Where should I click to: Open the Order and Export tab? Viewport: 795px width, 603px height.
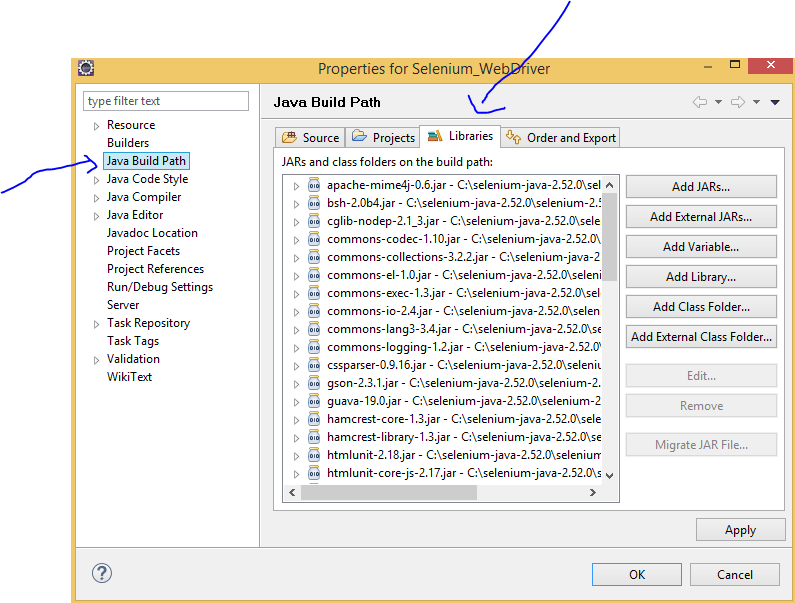pyautogui.click(x=560, y=137)
